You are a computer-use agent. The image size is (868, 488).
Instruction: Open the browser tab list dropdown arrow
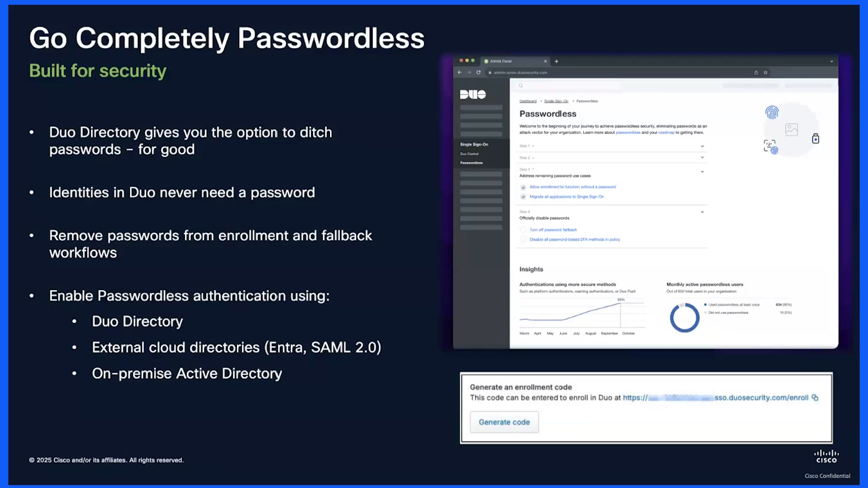[x=831, y=61]
